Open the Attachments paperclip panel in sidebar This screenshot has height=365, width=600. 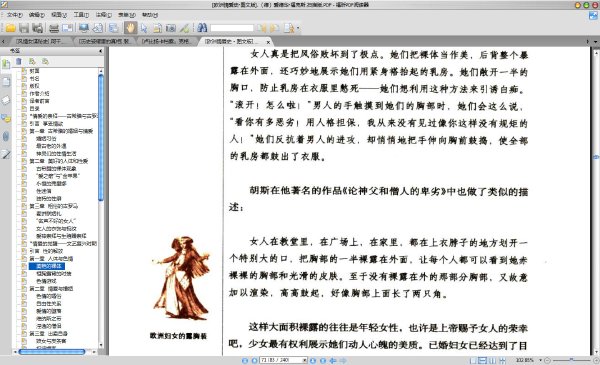coord(6,136)
